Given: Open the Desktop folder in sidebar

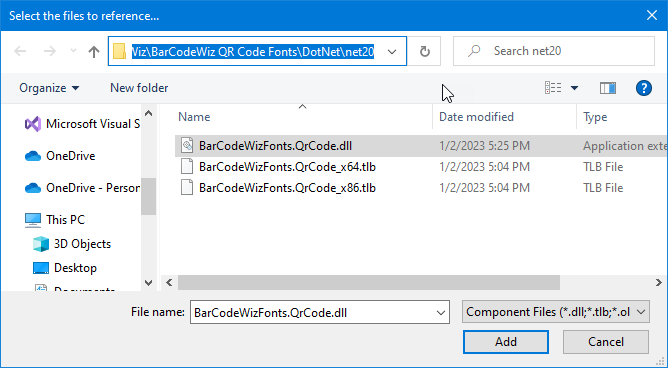Looking at the screenshot, I should (75, 268).
